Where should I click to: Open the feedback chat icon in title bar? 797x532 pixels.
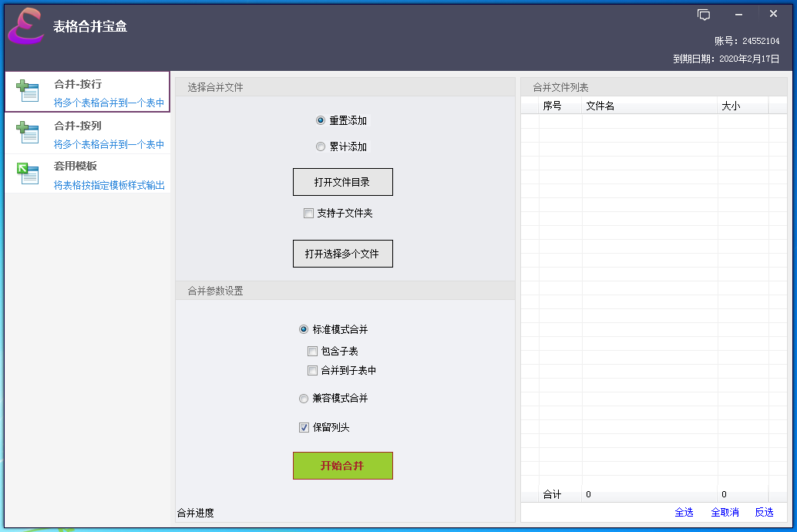(x=704, y=15)
